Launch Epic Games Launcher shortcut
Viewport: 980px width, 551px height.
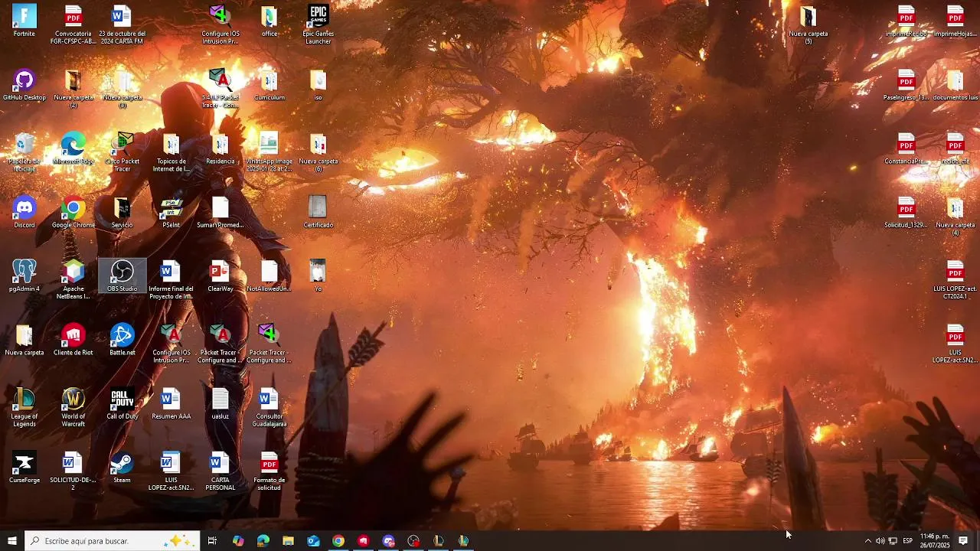(x=318, y=24)
